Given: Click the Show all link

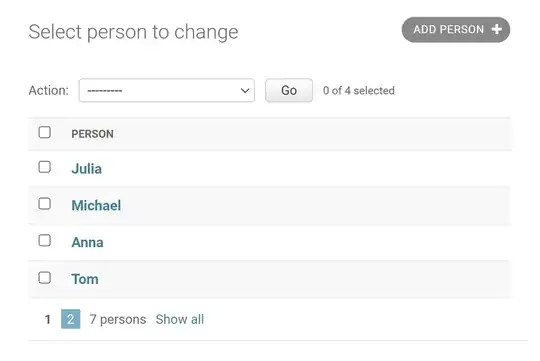Looking at the screenshot, I should pyautogui.click(x=180, y=319).
